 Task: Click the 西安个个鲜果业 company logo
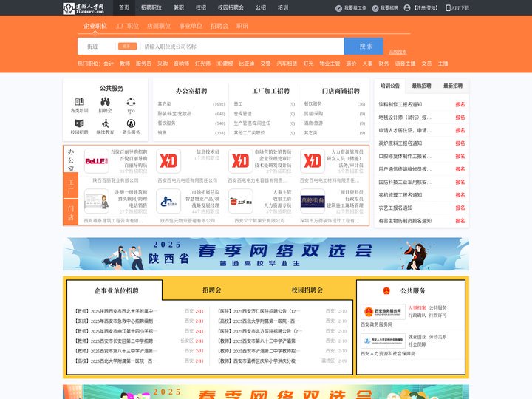click(x=241, y=201)
